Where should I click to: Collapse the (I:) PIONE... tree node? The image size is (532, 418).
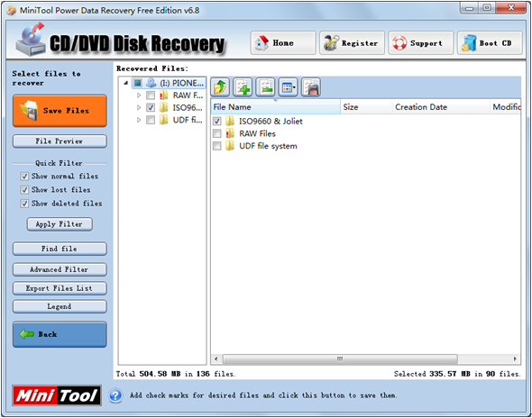pyautogui.click(x=126, y=83)
